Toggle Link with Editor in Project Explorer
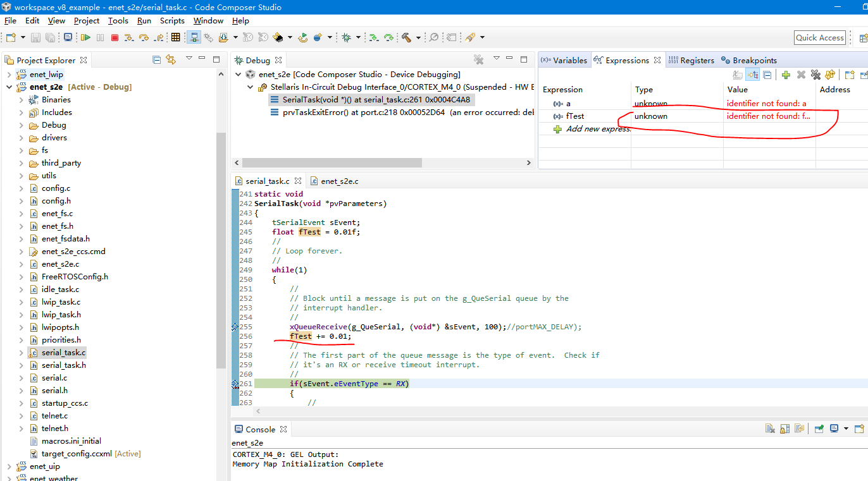The width and height of the screenshot is (868, 481). coord(170,60)
